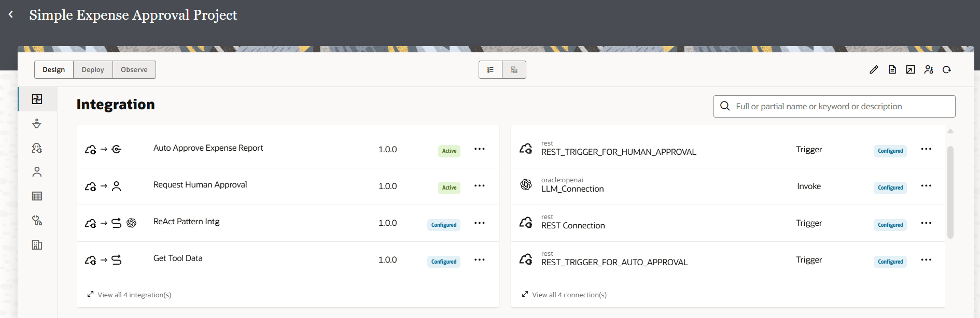This screenshot has width=980, height=318.
Task: Click the document details icon in toolbar
Action: (x=892, y=69)
